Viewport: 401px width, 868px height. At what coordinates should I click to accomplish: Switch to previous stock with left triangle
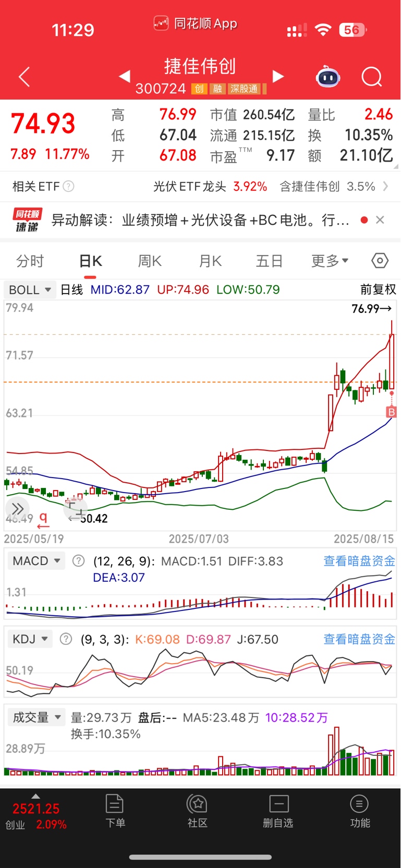[x=124, y=77]
